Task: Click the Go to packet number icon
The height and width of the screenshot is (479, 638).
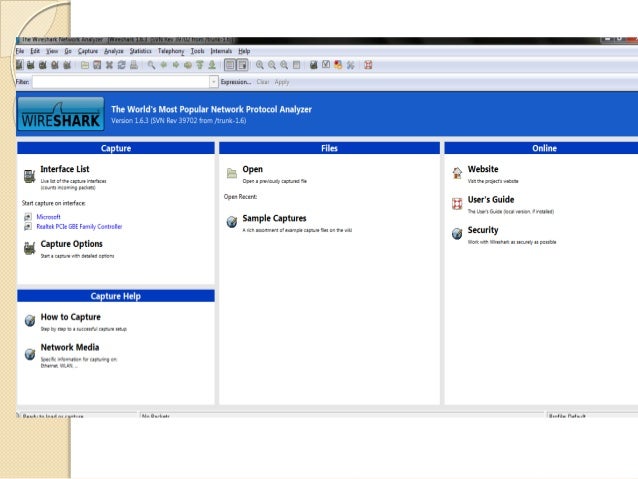Action: point(188,65)
